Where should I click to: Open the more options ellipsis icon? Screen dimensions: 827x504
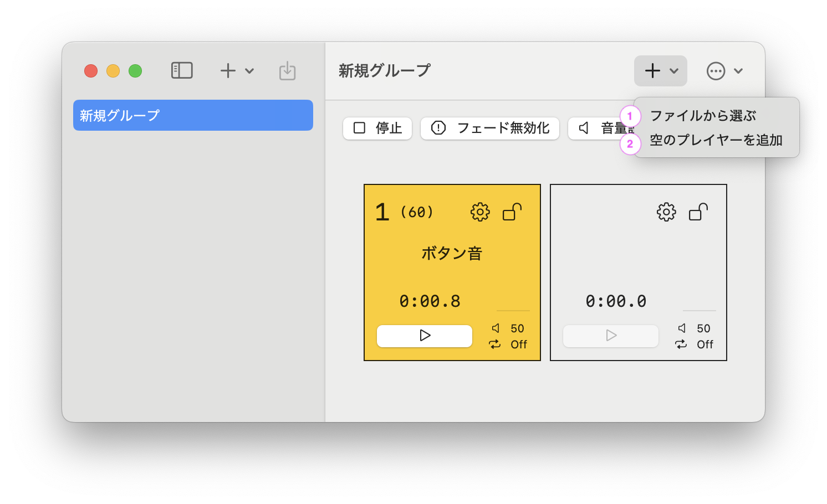tap(716, 71)
